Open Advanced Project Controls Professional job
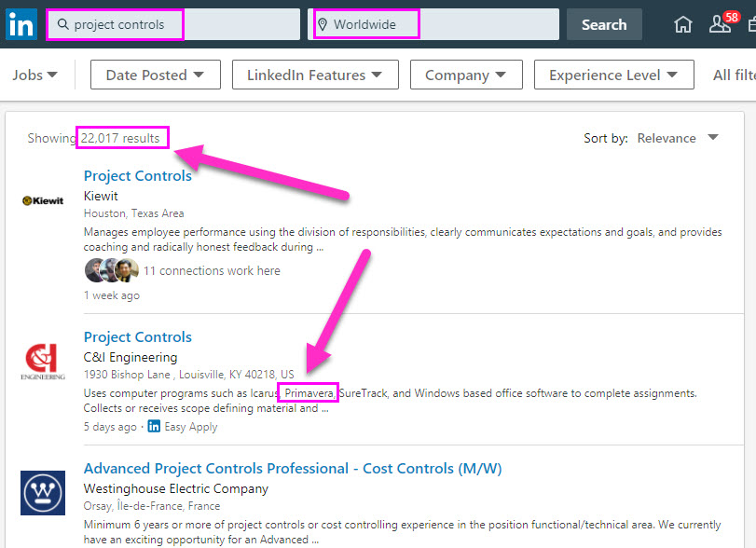The height and width of the screenshot is (548, 756). coord(293,468)
